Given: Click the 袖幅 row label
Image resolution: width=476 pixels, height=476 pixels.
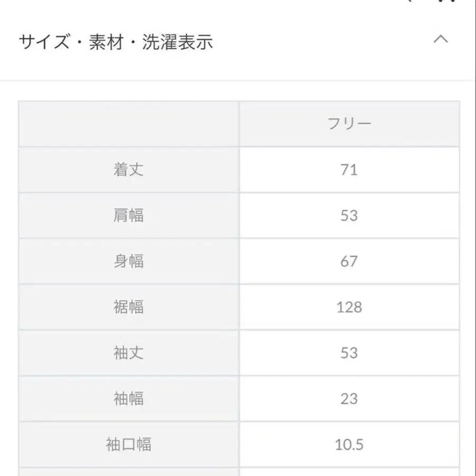Looking at the screenshot, I should (x=129, y=398).
